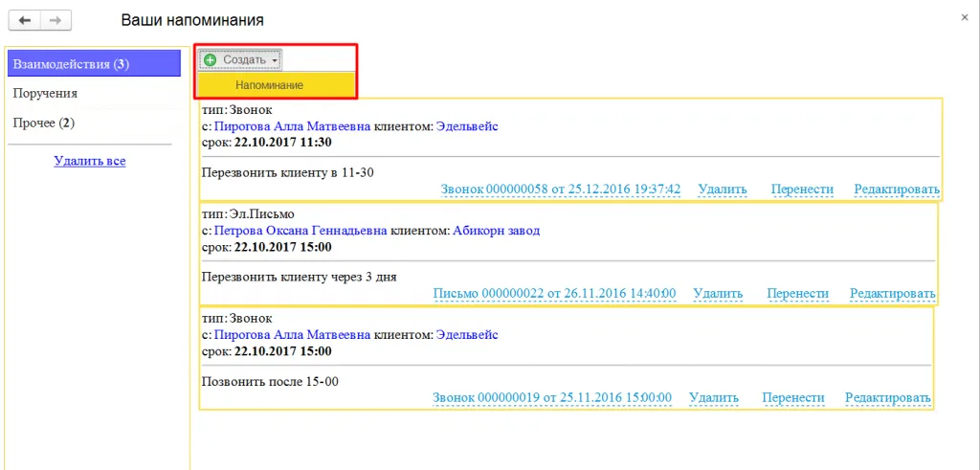Click the тип: Эл.Письмо line

(x=248, y=215)
